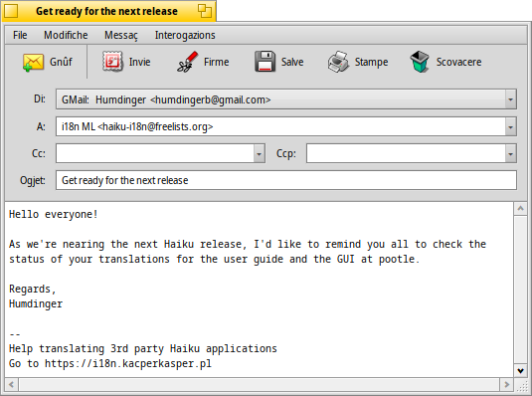Click the window close box in the title tab
Image resolution: width=532 pixels, height=396 pixels.
(x=11, y=11)
